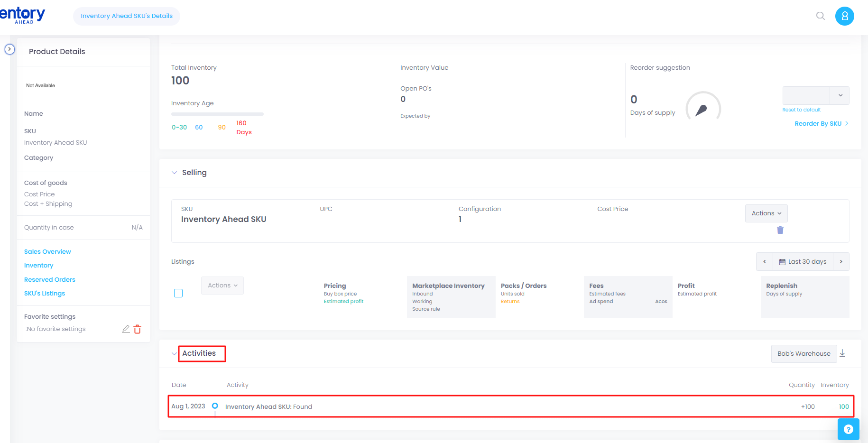Viewport: 868px width, 443px height.
Task: Select the 0-30 inventory age label
Action: coord(179,128)
